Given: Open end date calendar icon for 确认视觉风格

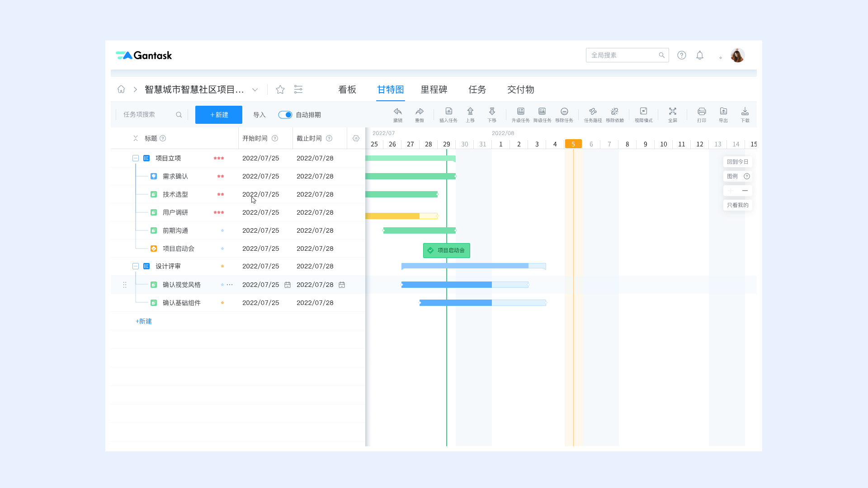Looking at the screenshot, I should coord(342,285).
